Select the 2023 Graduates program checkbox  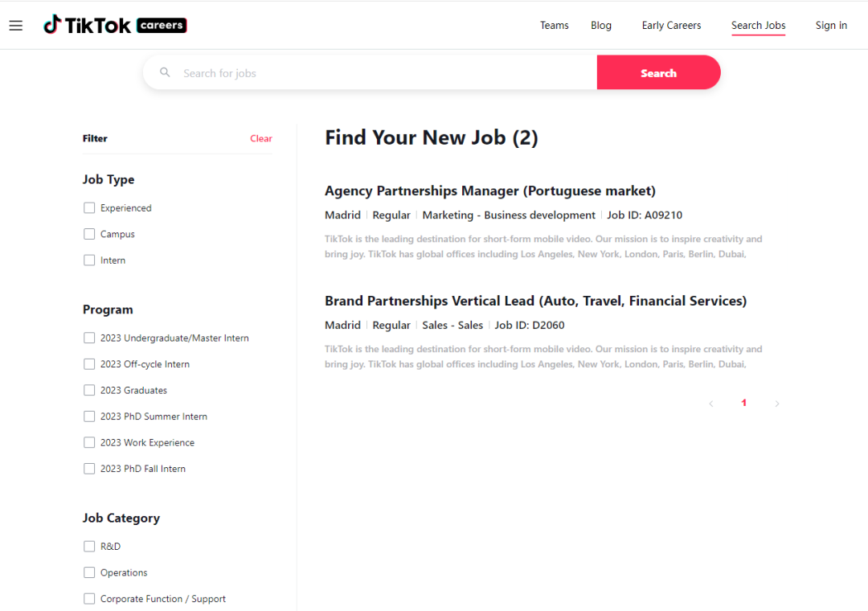89,391
